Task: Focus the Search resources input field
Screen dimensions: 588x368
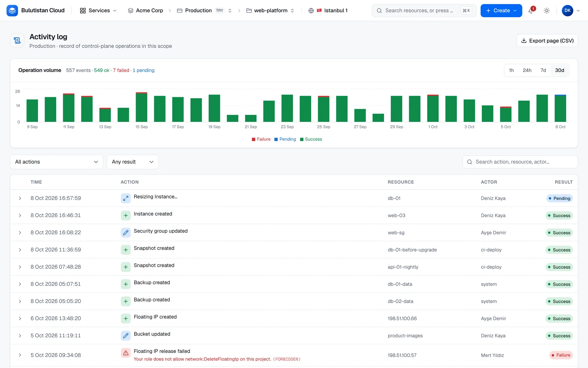Action: point(424,10)
